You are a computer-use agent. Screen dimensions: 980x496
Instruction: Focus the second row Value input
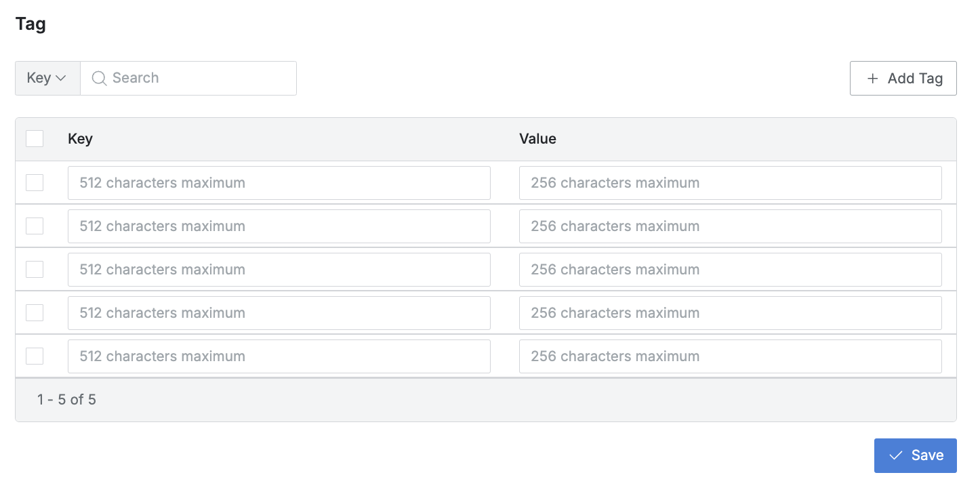[730, 226]
